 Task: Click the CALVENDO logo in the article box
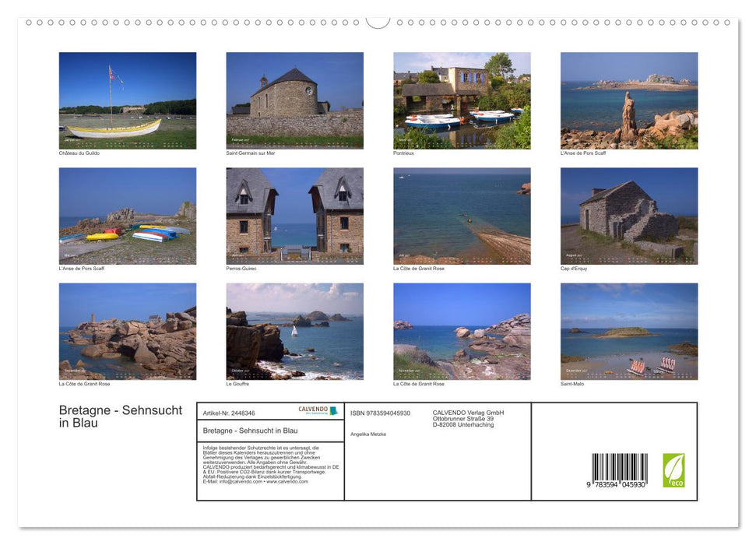pyautogui.click(x=318, y=411)
